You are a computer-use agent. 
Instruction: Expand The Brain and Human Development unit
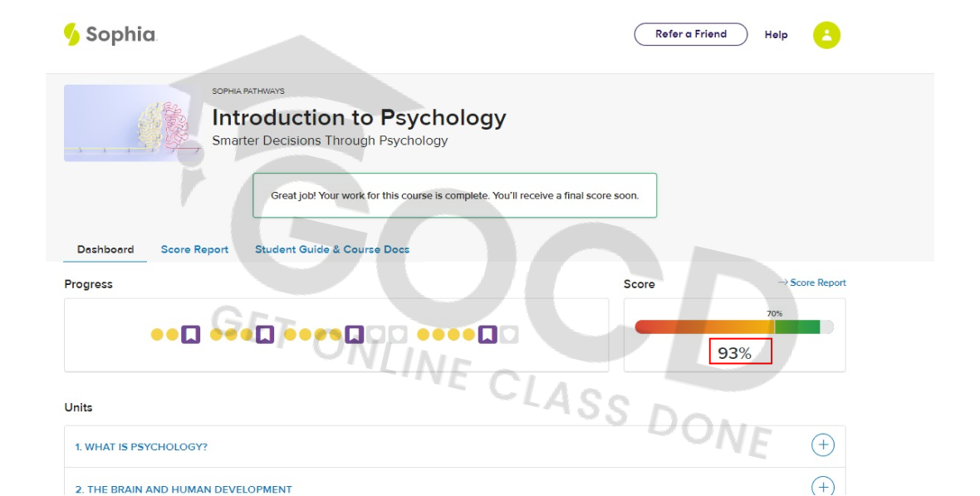click(x=822, y=486)
